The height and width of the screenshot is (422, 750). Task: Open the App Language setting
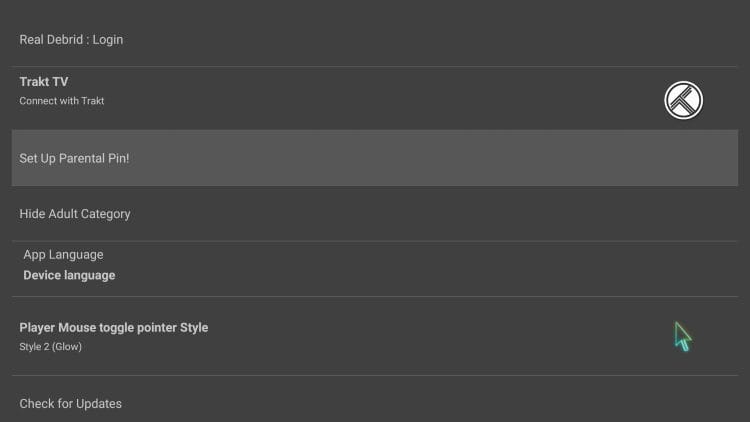pyautogui.click(x=63, y=255)
